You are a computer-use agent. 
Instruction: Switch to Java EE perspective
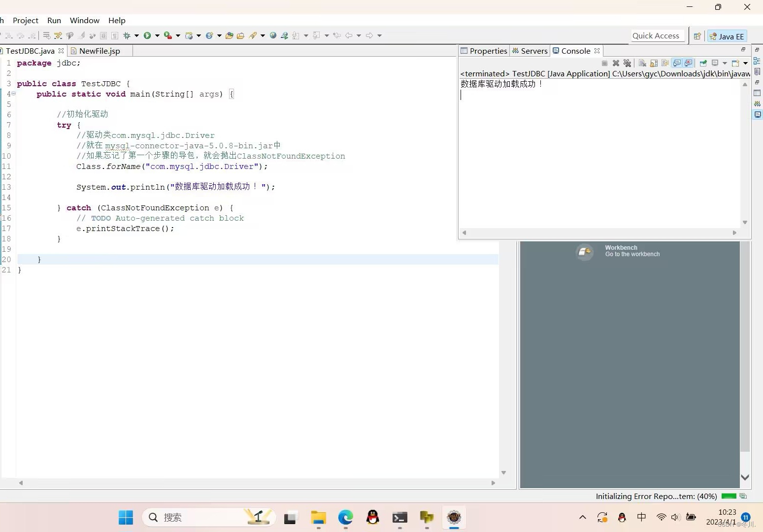(727, 36)
